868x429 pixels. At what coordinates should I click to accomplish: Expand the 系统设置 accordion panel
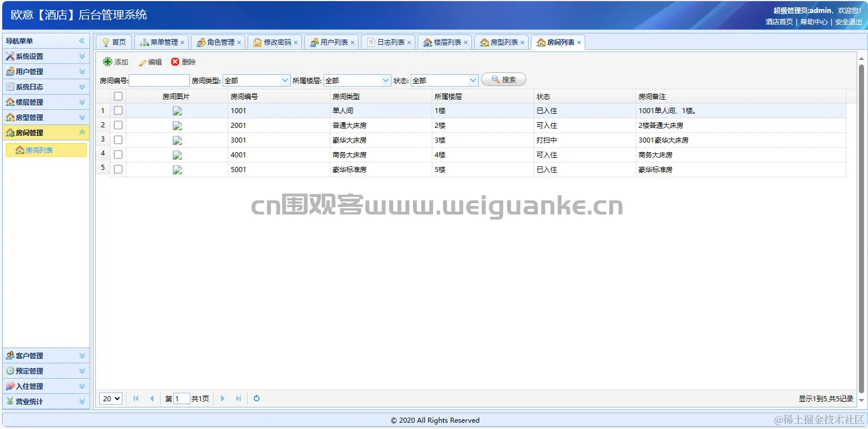coord(46,56)
